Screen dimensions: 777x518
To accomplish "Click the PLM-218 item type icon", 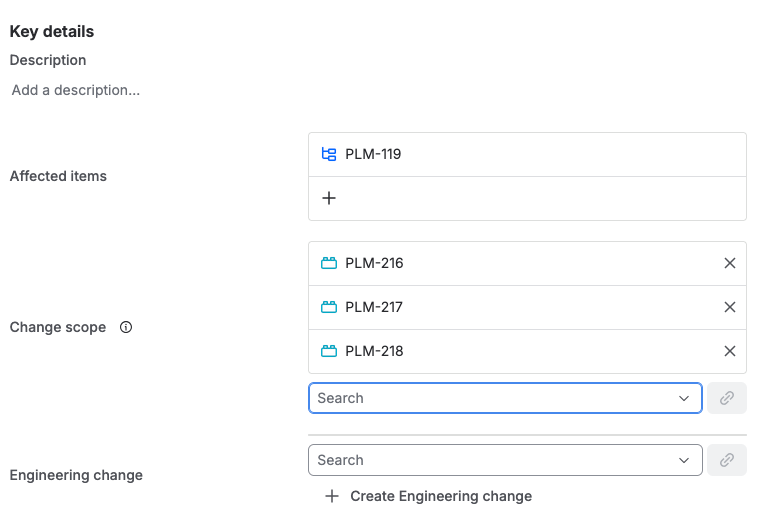I will point(329,351).
